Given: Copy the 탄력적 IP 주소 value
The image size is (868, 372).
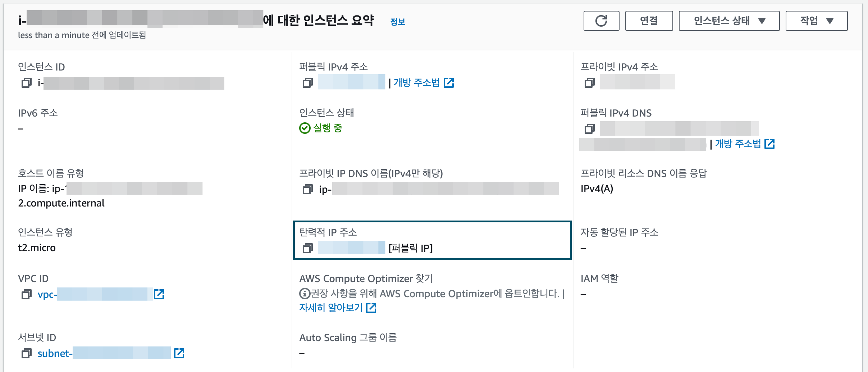Looking at the screenshot, I should [308, 248].
